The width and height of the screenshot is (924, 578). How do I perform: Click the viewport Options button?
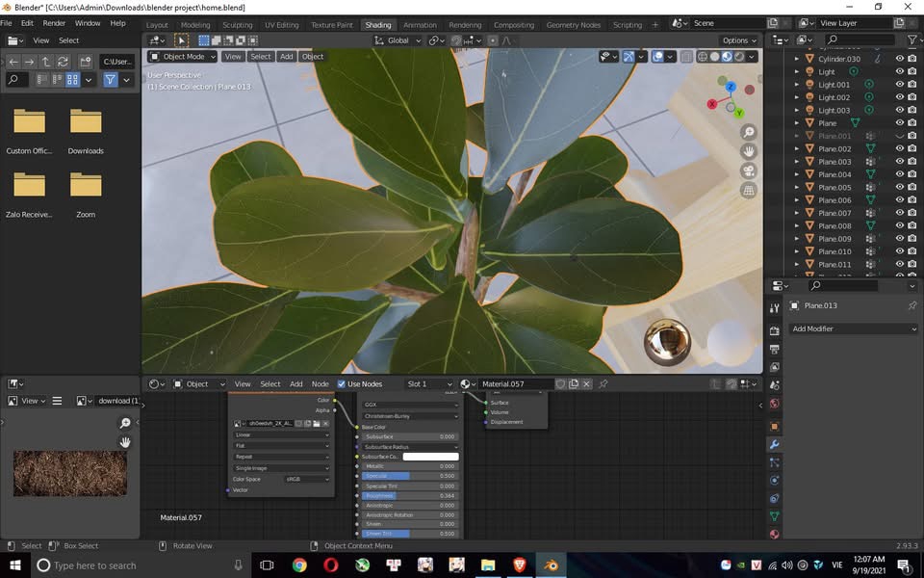(x=738, y=40)
